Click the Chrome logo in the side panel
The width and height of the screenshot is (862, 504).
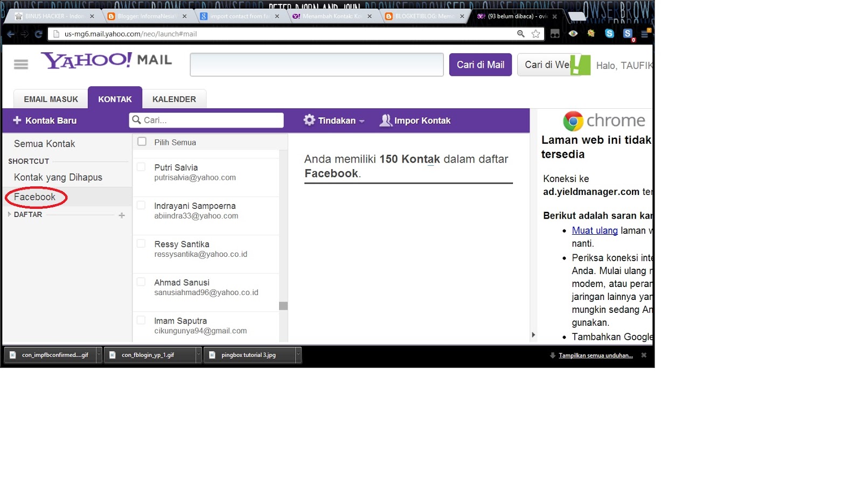(x=573, y=121)
